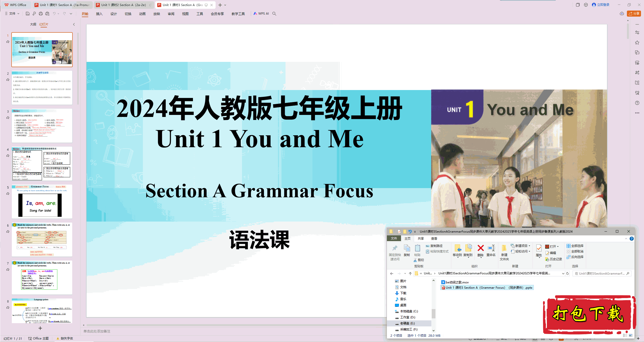The height and width of the screenshot is (342, 644).
Task: Click add new slide plus below thumbnails
Action: pos(40,328)
